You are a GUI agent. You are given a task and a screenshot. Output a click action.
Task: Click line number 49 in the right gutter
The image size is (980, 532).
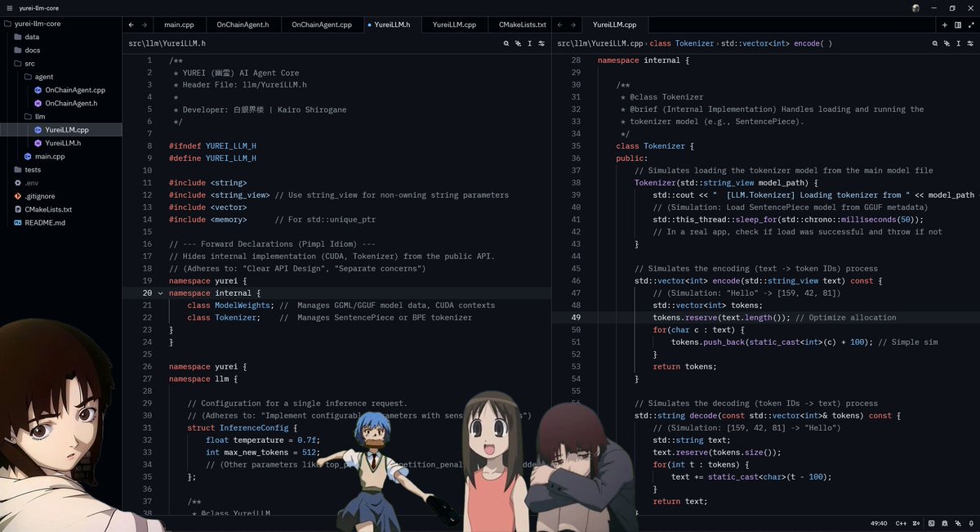pos(576,317)
